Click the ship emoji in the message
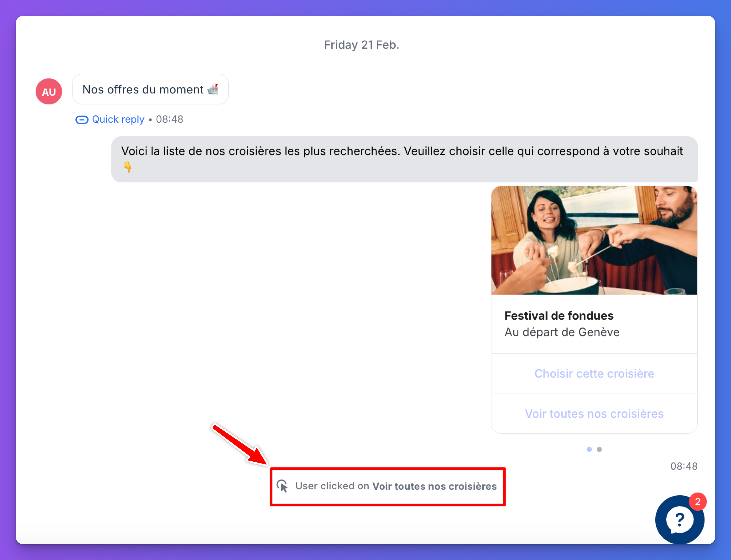This screenshot has height=560, width=731. click(x=213, y=89)
